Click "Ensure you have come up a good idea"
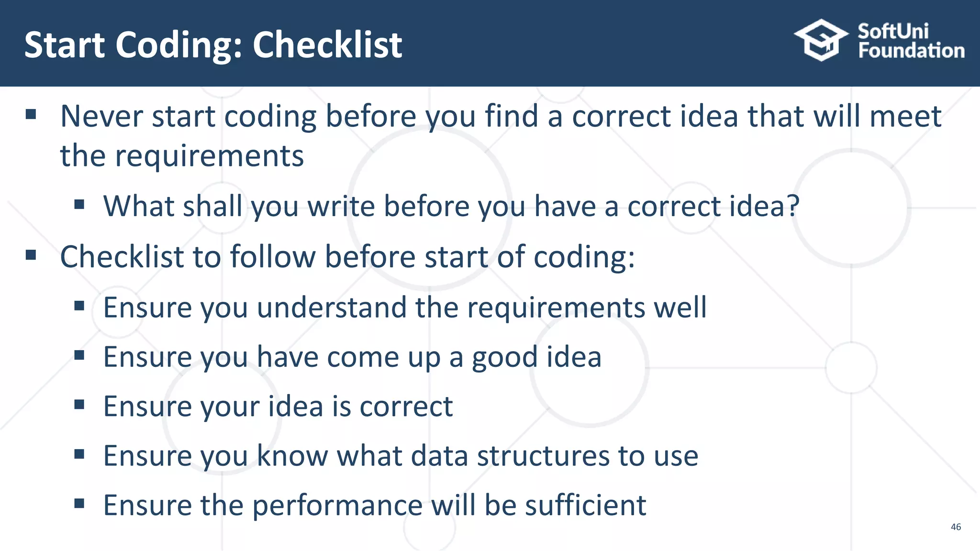The image size is (980, 551). (352, 357)
